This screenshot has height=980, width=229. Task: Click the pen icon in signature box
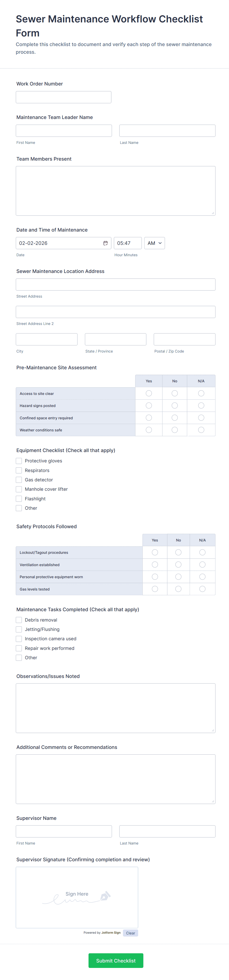tap(105, 896)
